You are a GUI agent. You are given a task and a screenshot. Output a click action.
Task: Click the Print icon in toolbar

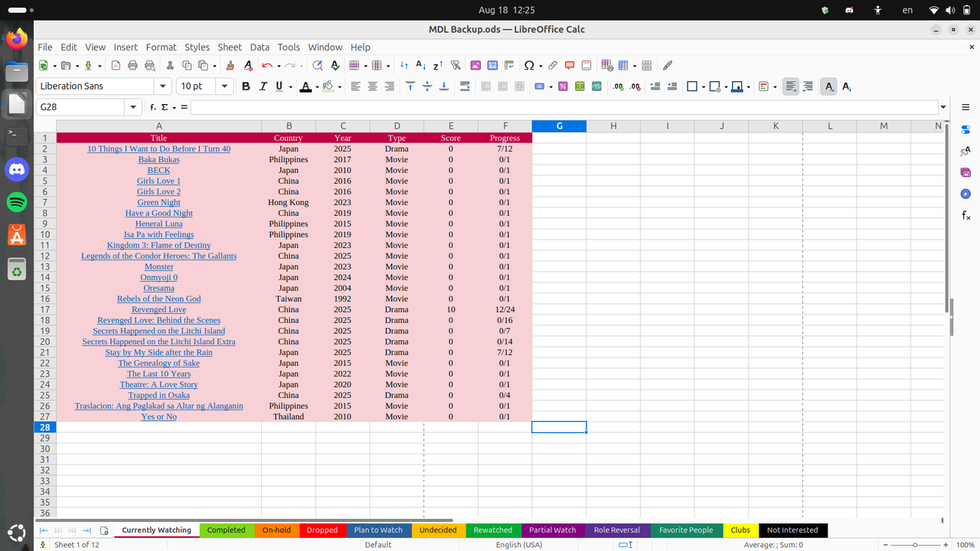(132, 66)
